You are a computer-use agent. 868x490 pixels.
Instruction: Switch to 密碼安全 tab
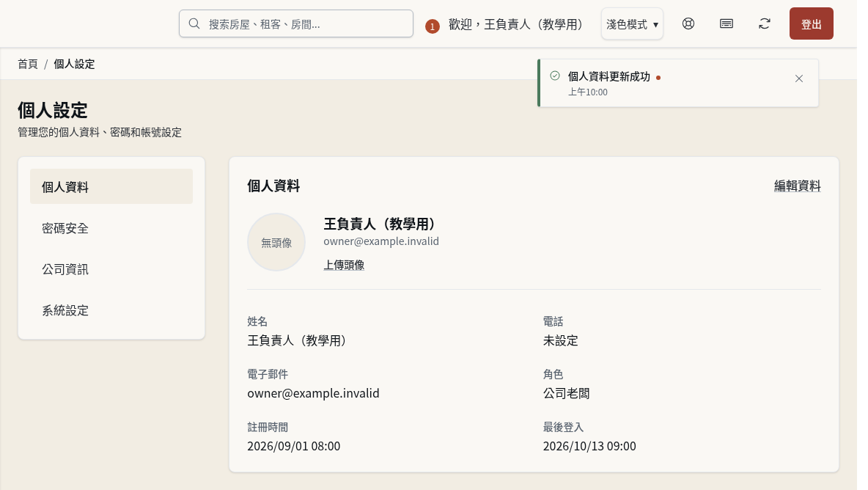pyautogui.click(x=111, y=228)
